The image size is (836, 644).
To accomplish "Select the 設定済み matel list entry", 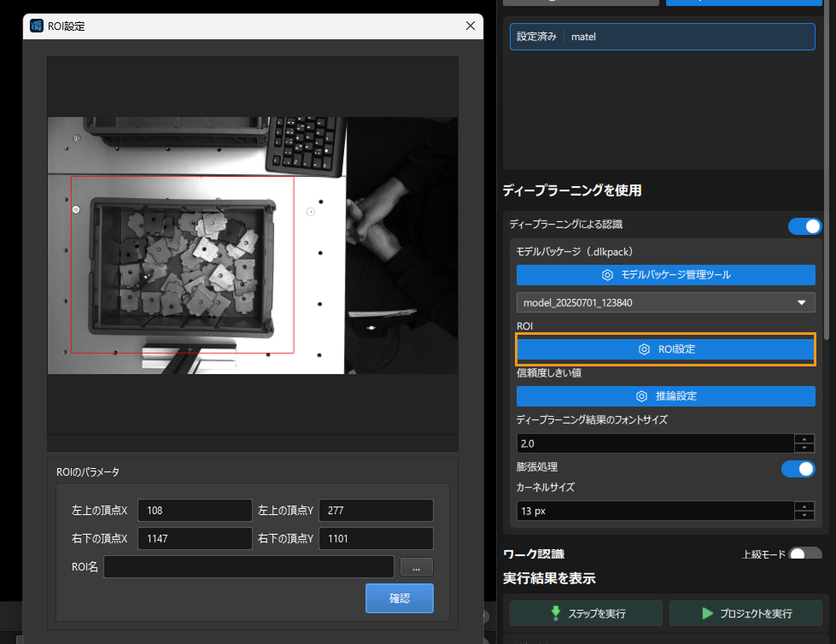I will click(662, 37).
